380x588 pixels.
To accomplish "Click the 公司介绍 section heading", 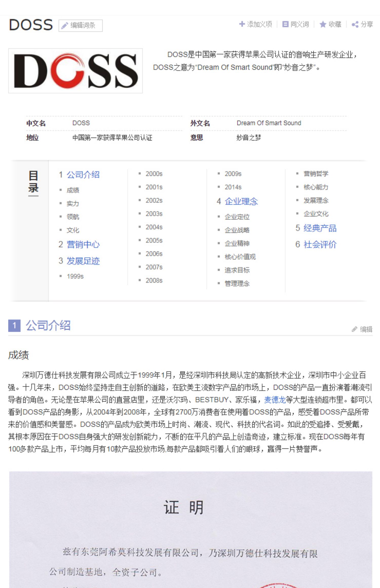I will [x=48, y=325].
